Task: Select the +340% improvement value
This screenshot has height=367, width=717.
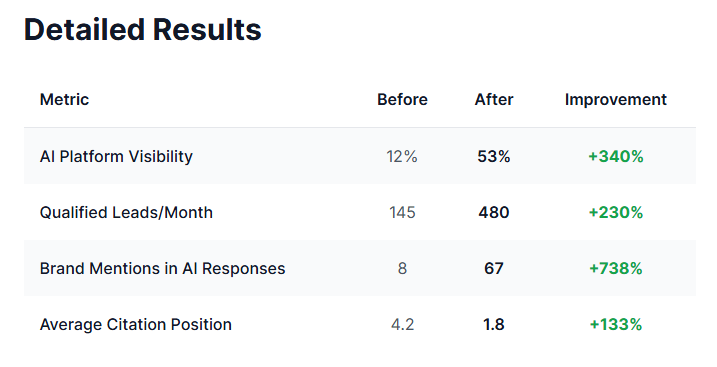Action: tap(615, 156)
